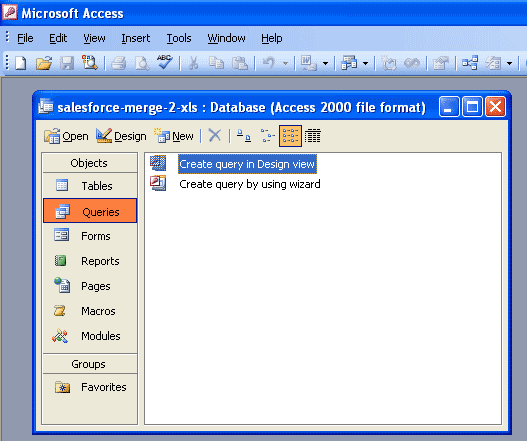
Task: Click the New blank database icon
Action: (x=21, y=63)
